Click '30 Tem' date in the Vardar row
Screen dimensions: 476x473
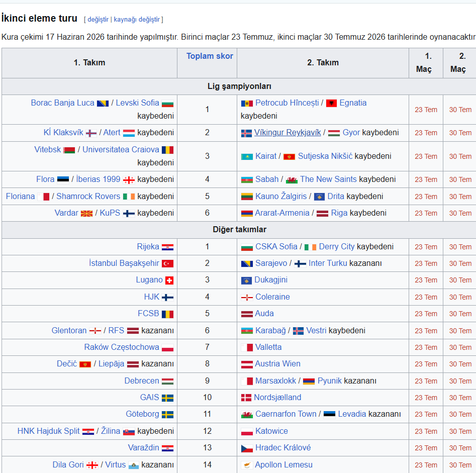coord(460,214)
